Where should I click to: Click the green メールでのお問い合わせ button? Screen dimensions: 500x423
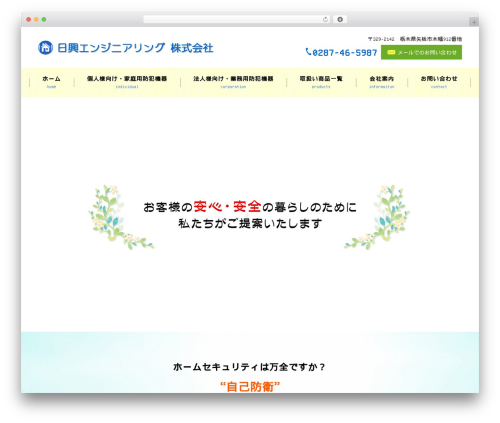(x=421, y=52)
